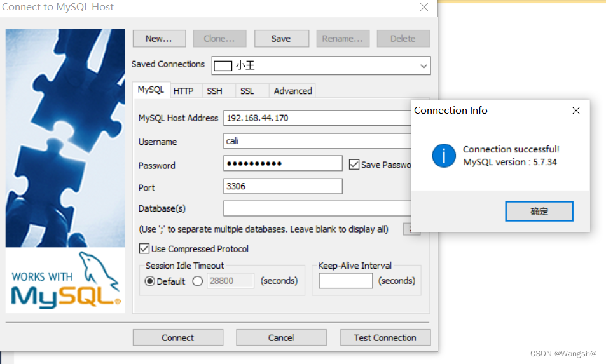
Task: Click the New... connection button
Action: pos(159,39)
